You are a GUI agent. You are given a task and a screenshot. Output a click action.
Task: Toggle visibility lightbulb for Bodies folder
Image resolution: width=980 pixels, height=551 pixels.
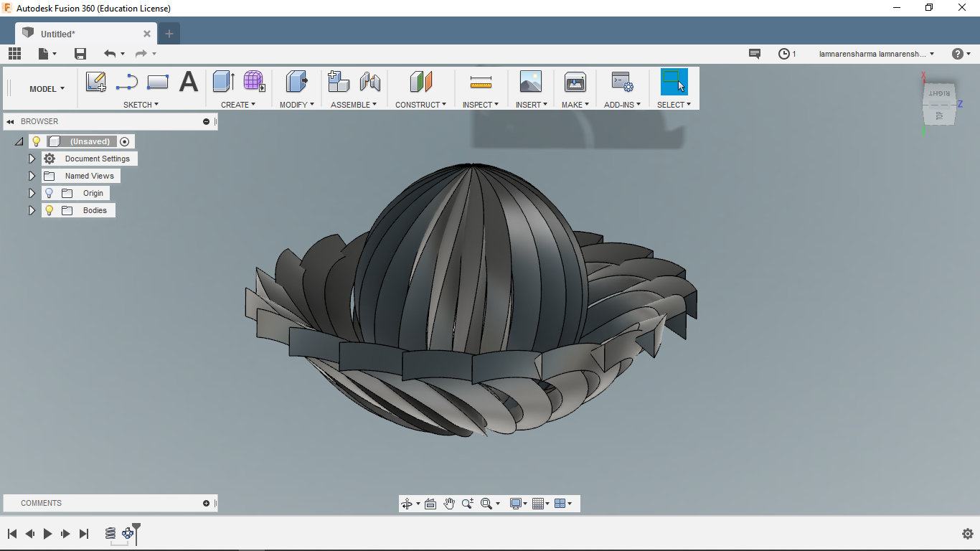(49, 210)
